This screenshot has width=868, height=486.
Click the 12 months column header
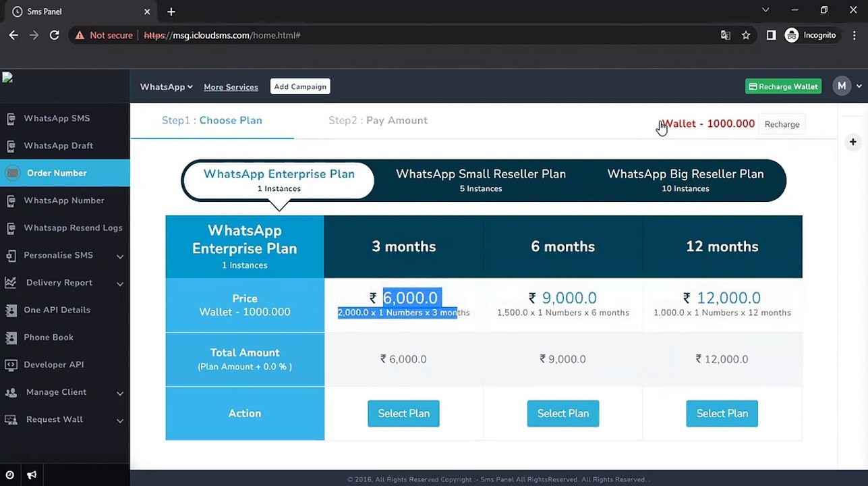(x=722, y=247)
